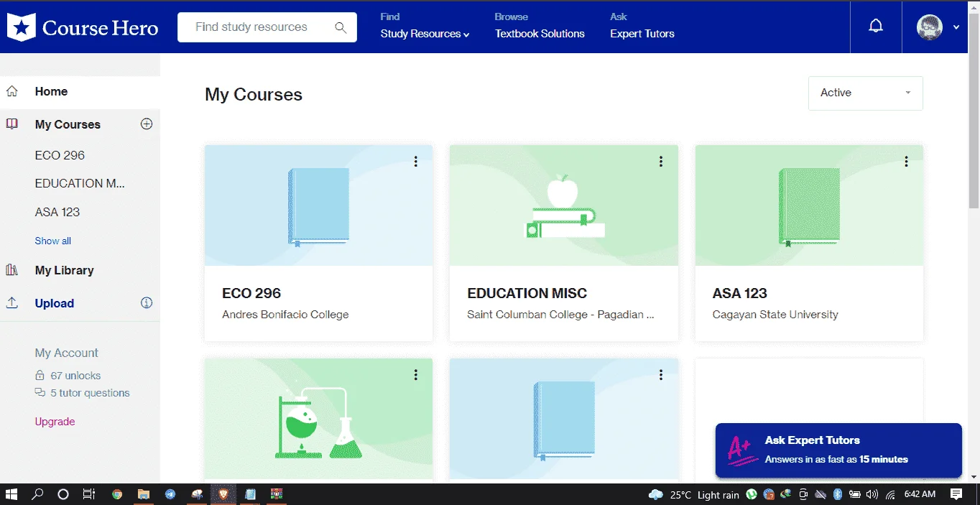Click the Bluetooth tray icon
Image resolution: width=980 pixels, height=505 pixels.
(838, 494)
